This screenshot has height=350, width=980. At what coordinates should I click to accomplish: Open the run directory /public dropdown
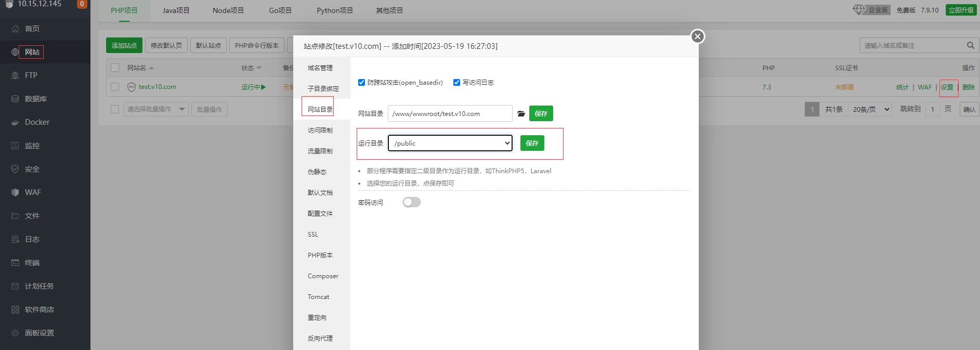450,144
